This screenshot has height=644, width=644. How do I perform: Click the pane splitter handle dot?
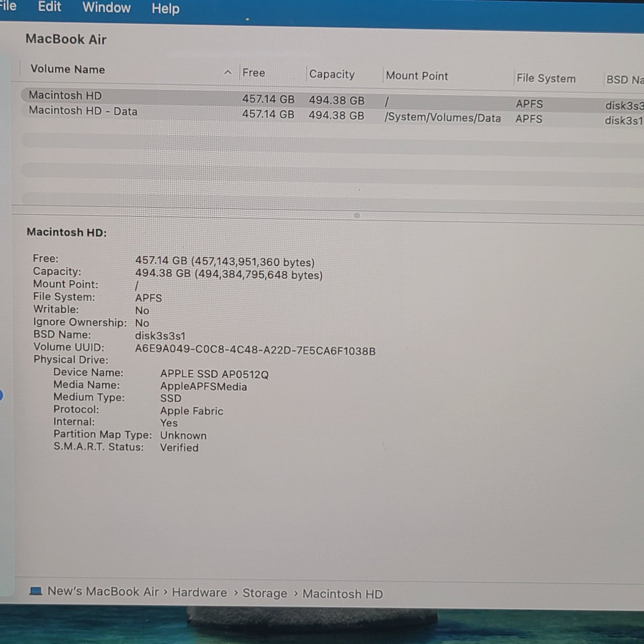click(x=357, y=216)
